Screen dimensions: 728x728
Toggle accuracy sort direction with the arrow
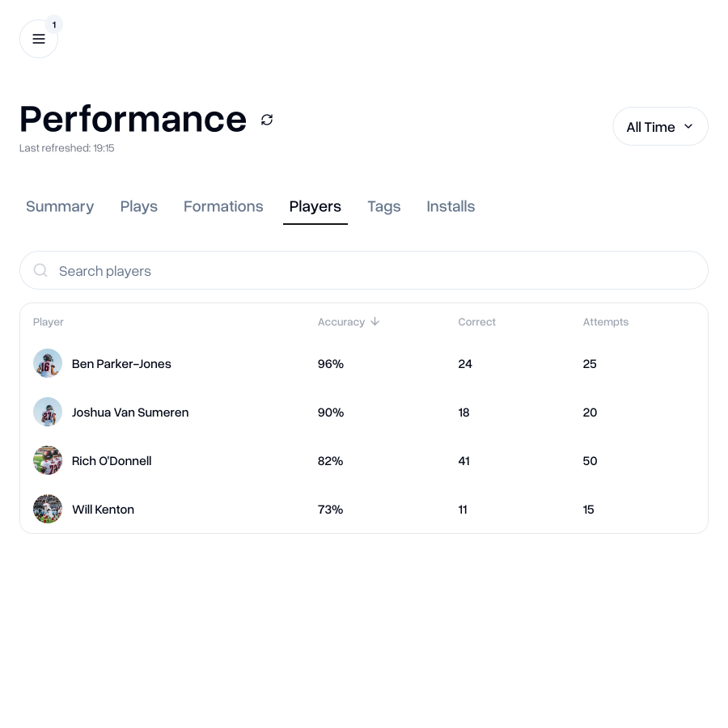coord(375,321)
